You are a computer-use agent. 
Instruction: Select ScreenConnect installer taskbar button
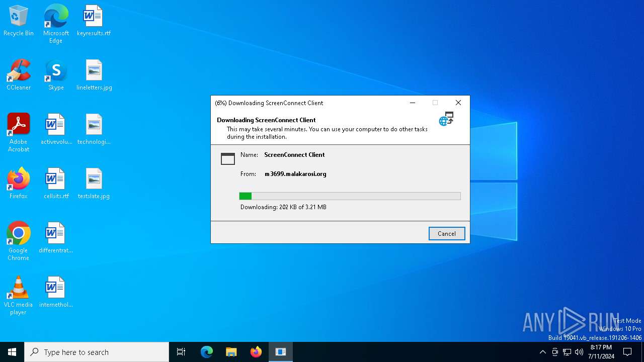click(x=281, y=352)
